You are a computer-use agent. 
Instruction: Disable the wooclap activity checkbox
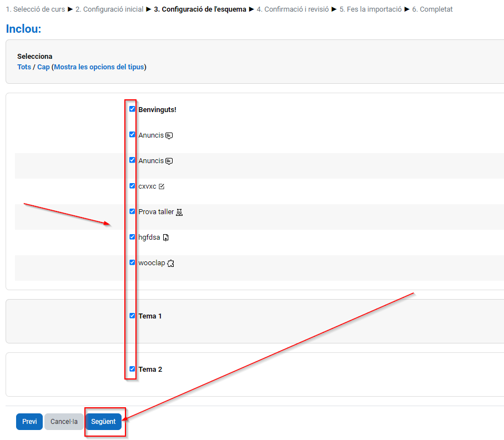pos(132,262)
